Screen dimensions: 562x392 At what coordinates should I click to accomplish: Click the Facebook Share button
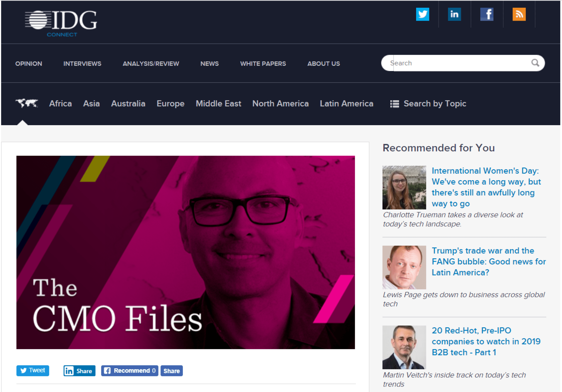[171, 371]
